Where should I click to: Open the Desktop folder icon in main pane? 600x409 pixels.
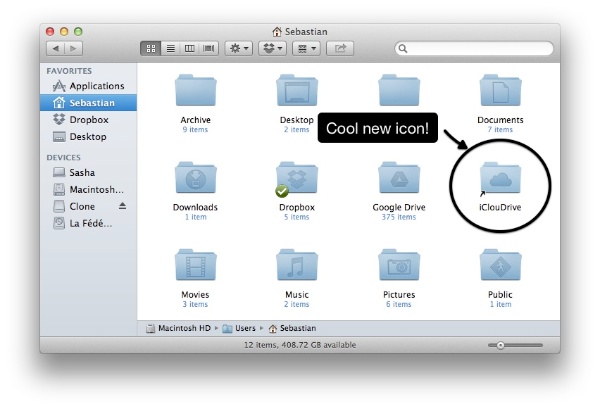(297, 91)
